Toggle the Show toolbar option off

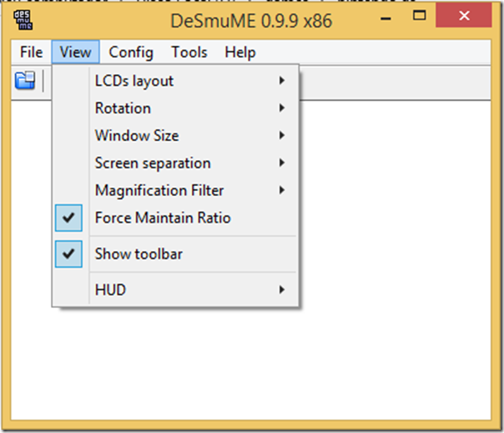175,254
